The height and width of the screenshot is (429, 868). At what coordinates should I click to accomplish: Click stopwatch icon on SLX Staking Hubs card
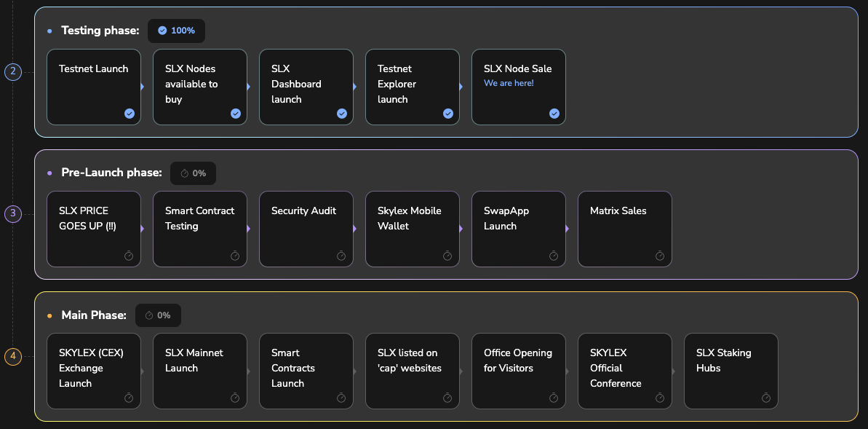click(766, 398)
